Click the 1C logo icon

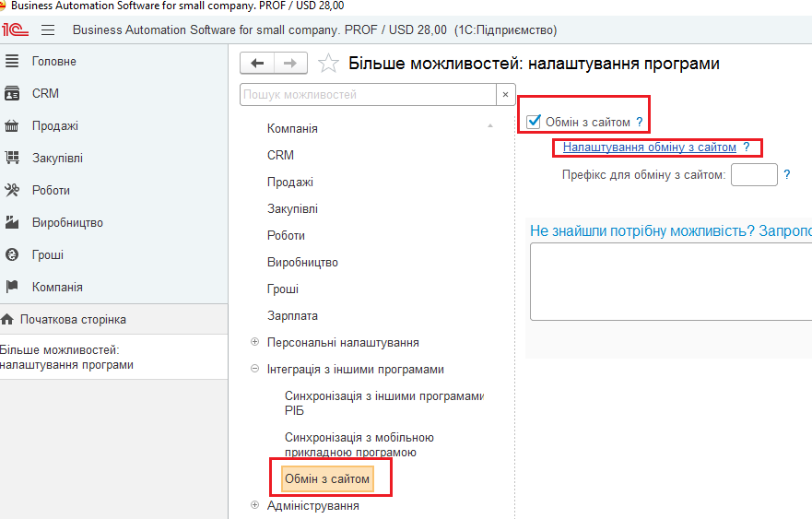point(15,30)
